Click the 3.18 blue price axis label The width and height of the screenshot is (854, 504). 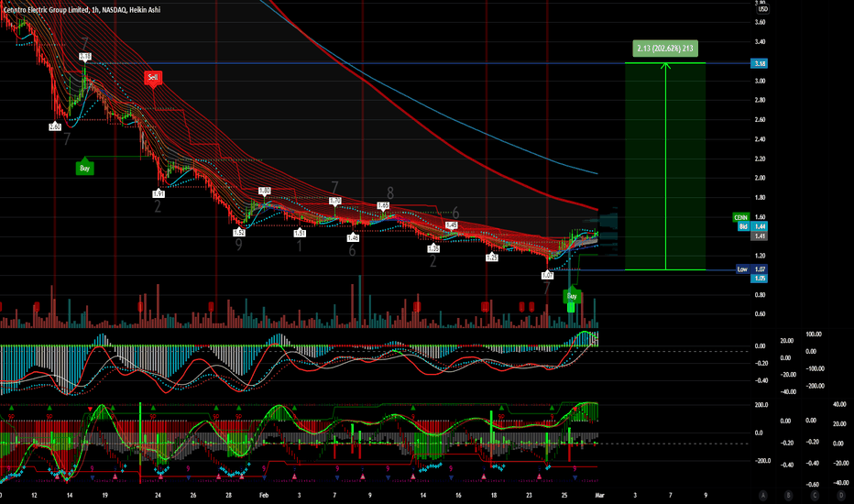760,64
